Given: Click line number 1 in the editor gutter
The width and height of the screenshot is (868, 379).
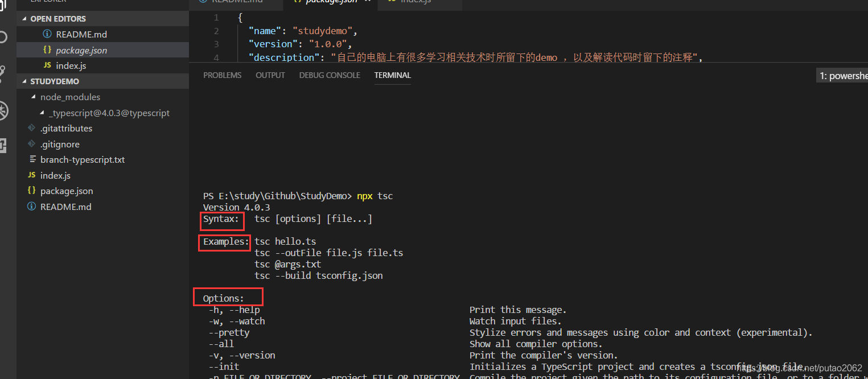Looking at the screenshot, I should (x=216, y=18).
